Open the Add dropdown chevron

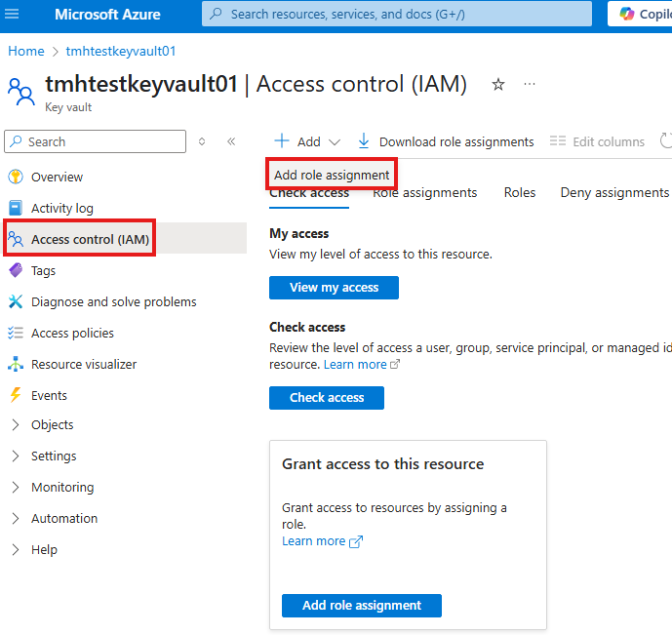335,141
